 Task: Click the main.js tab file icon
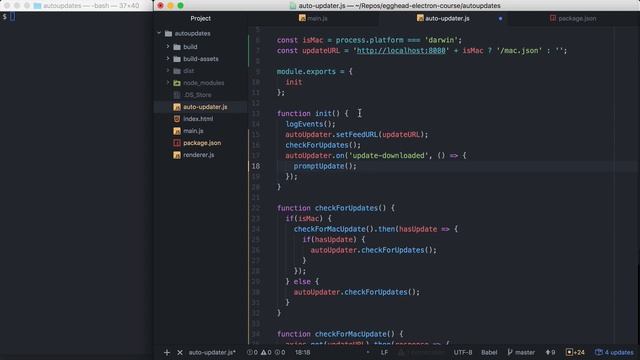coord(302,18)
